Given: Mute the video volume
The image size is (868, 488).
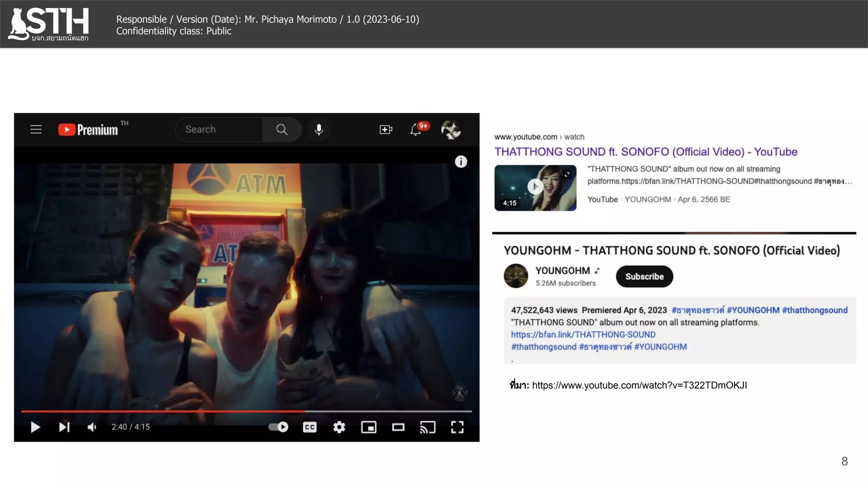Looking at the screenshot, I should [92, 427].
